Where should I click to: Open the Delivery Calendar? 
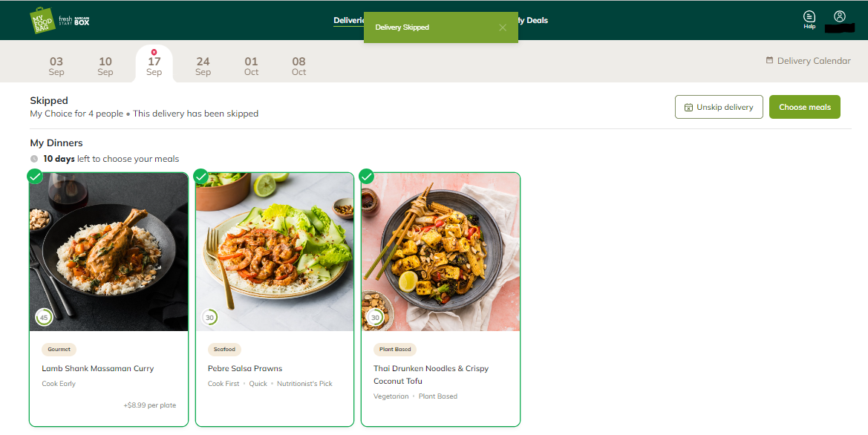tap(808, 61)
